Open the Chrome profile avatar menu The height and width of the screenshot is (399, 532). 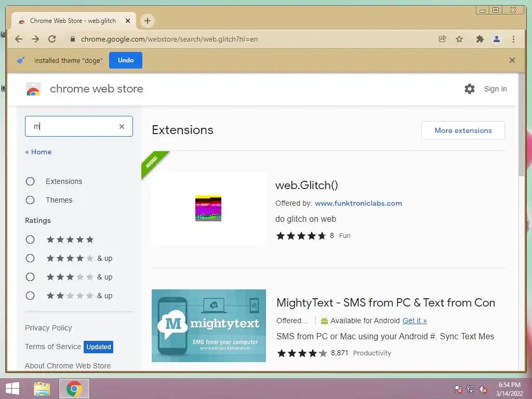497,39
